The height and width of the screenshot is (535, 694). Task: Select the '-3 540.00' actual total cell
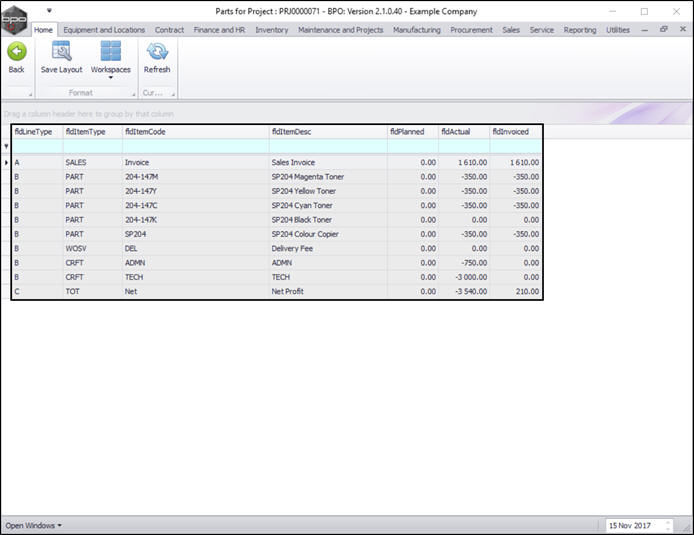(464, 291)
